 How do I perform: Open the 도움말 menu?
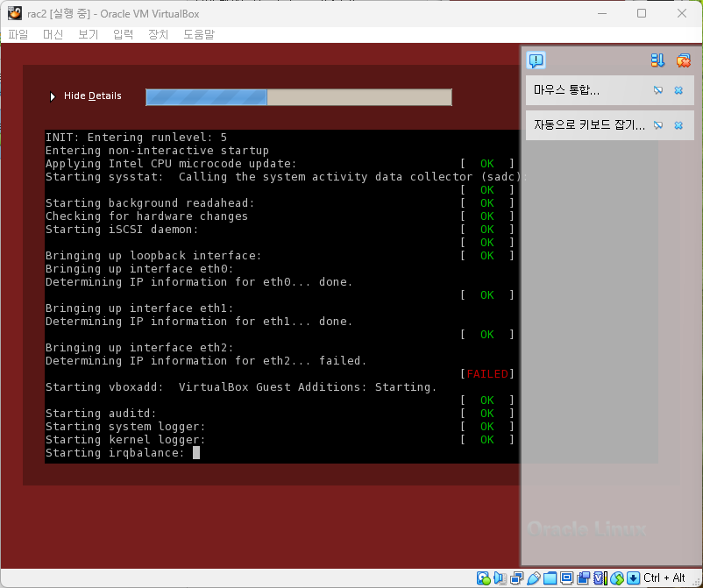coord(199,34)
